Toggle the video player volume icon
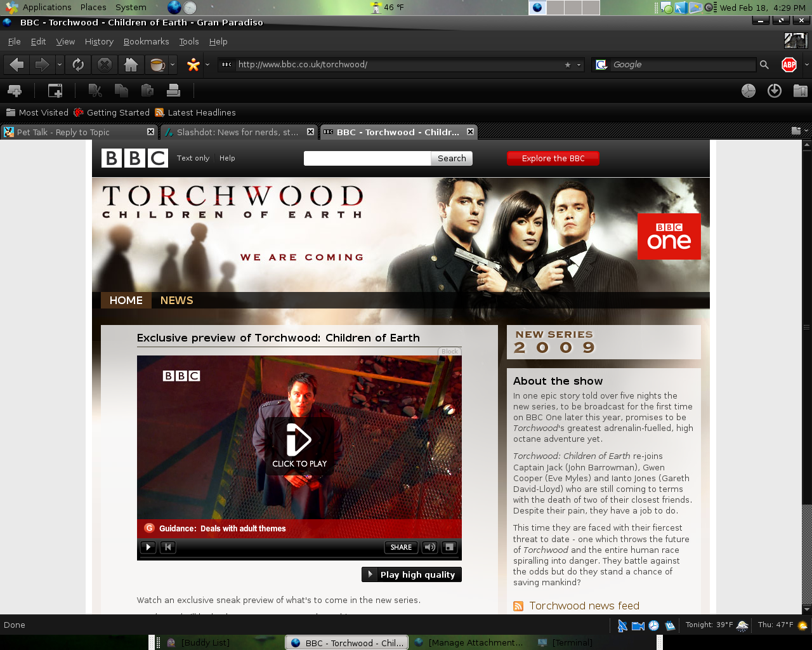This screenshot has height=650, width=812. point(430,547)
